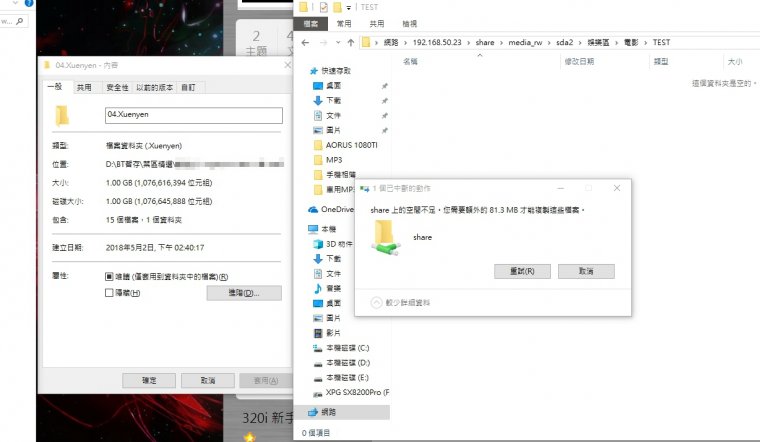This screenshot has width=760, height=442.
Task: Click the 進階(D)... advanced button
Action: click(244, 293)
